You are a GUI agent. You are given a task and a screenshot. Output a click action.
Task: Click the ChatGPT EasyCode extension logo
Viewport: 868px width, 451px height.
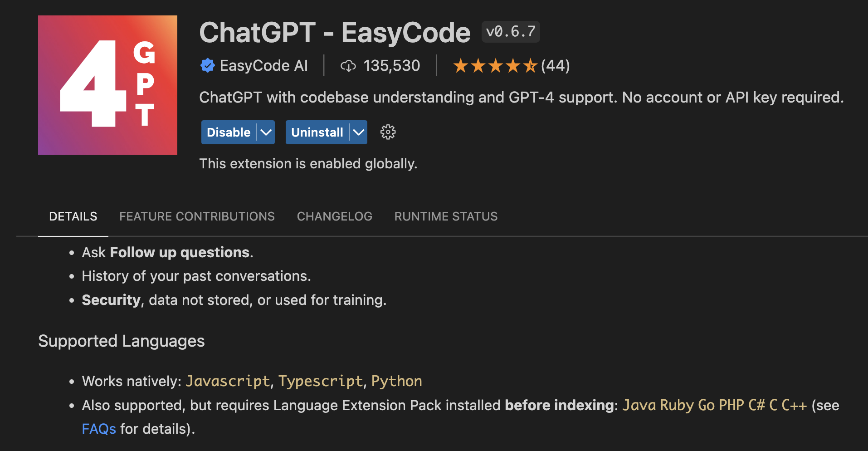click(107, 85)
